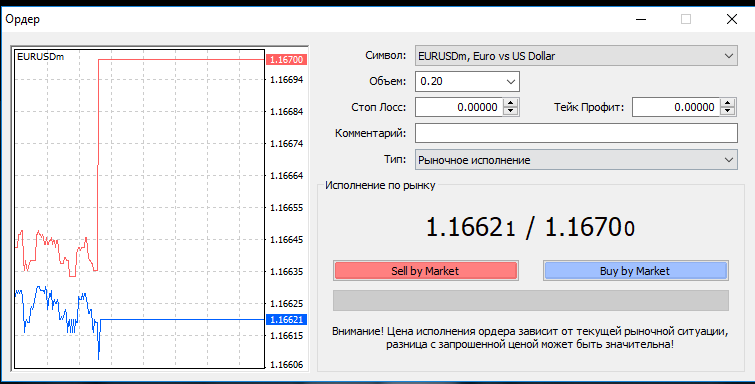The image size is (755, 384).
Task: Click the blue bid price label 1.16621
Action: (286, 319)
